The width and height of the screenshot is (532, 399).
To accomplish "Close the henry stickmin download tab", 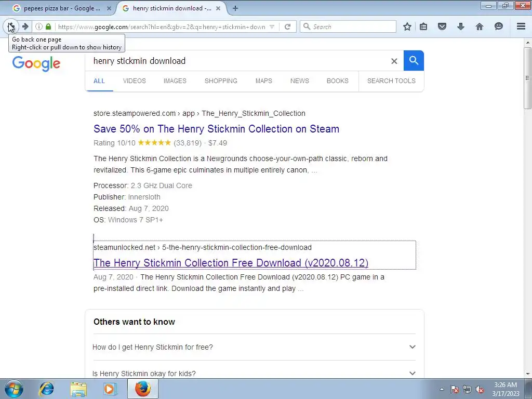I will pyautogui.click(x=218, y=8).
